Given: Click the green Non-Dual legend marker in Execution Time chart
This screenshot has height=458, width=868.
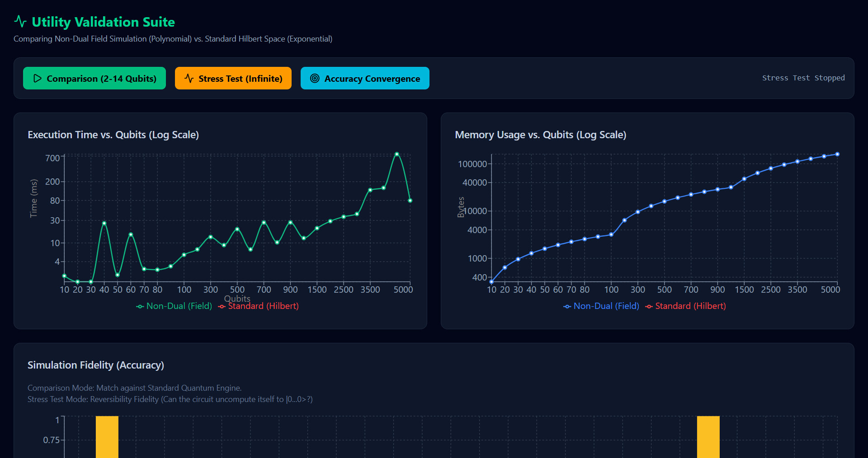Looking at the screenshot, I should coord(140,307).
